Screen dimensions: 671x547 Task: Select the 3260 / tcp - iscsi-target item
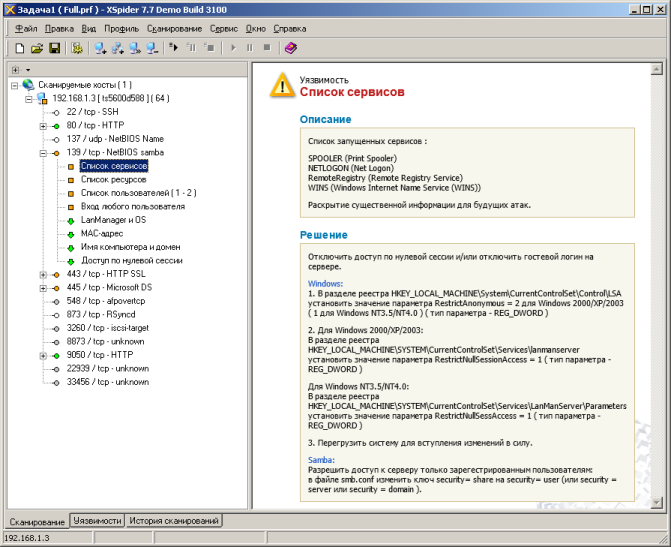pos(108,328)
